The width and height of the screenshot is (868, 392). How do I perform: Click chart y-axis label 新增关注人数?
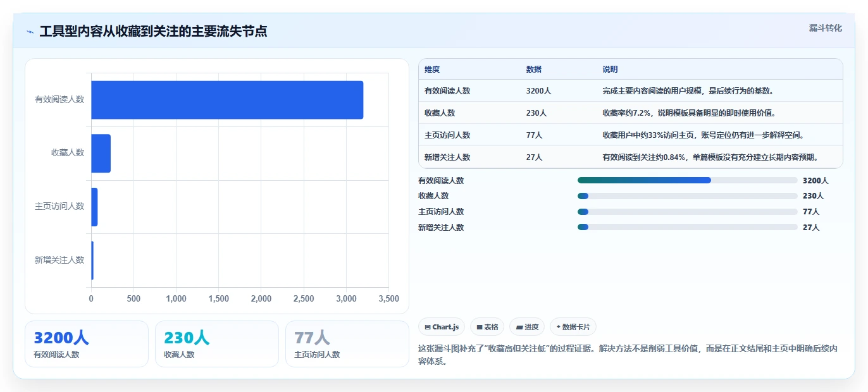(59, 260)
